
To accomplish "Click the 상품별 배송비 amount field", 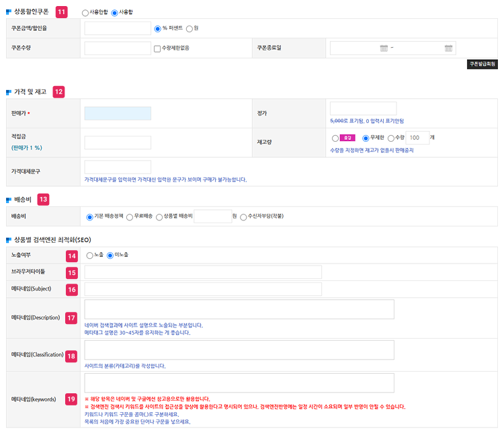I will [x=213, y=216].
